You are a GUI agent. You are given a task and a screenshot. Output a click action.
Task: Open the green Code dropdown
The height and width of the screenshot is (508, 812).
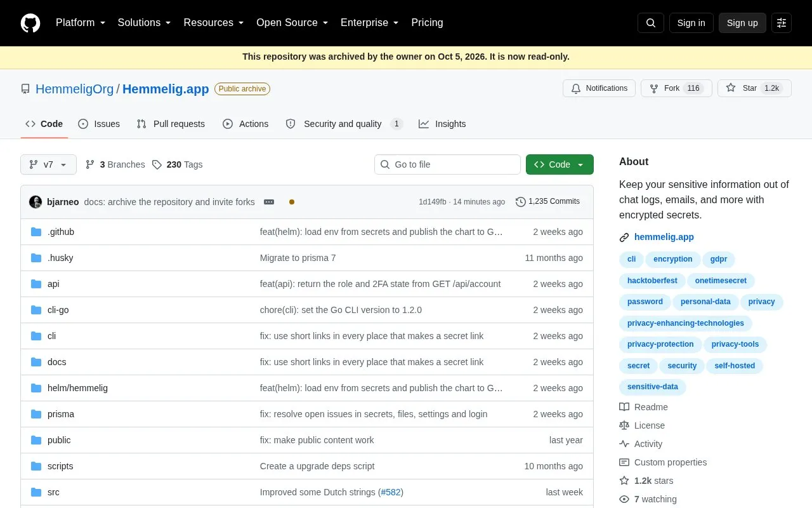560,164
